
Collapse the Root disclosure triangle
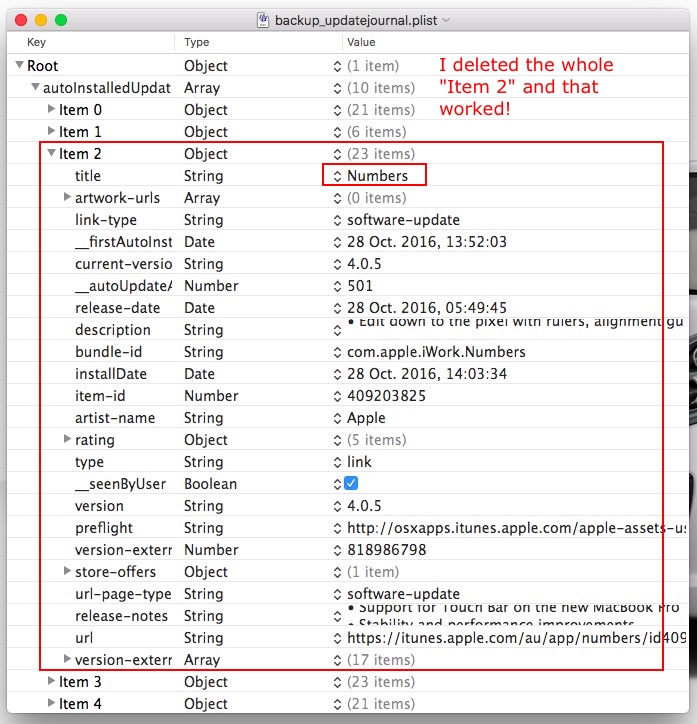pyautogui.click(x=19, y=65)
